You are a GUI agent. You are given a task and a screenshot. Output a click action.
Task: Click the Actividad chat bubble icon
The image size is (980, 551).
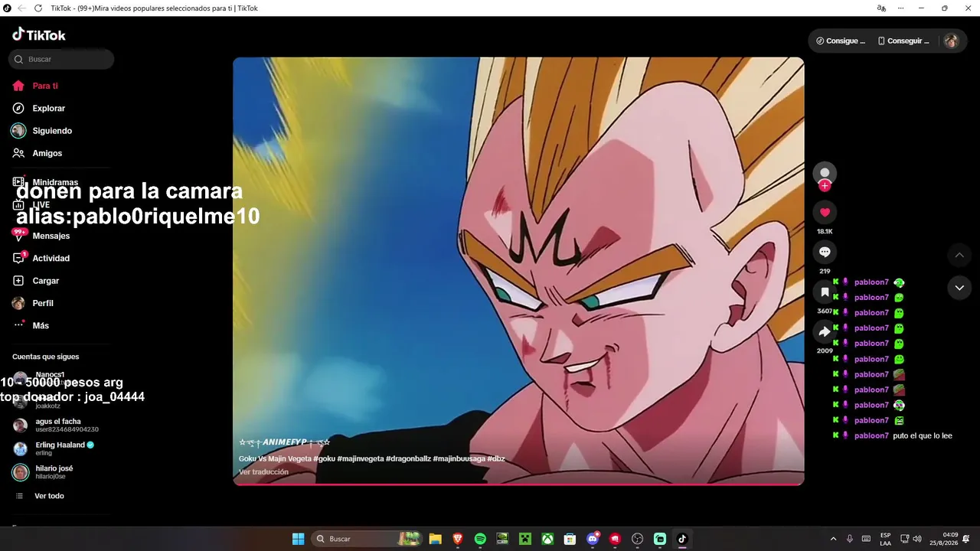(18, 259)
